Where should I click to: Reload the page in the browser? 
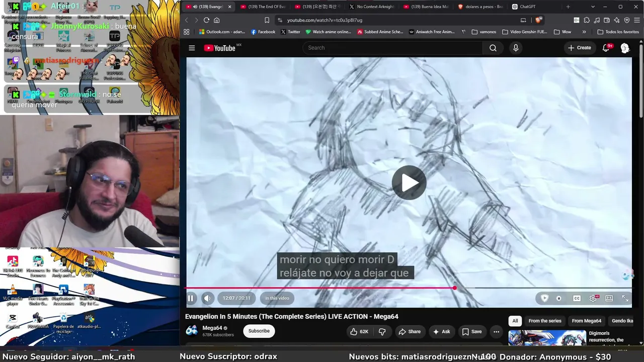coord(206,20)
